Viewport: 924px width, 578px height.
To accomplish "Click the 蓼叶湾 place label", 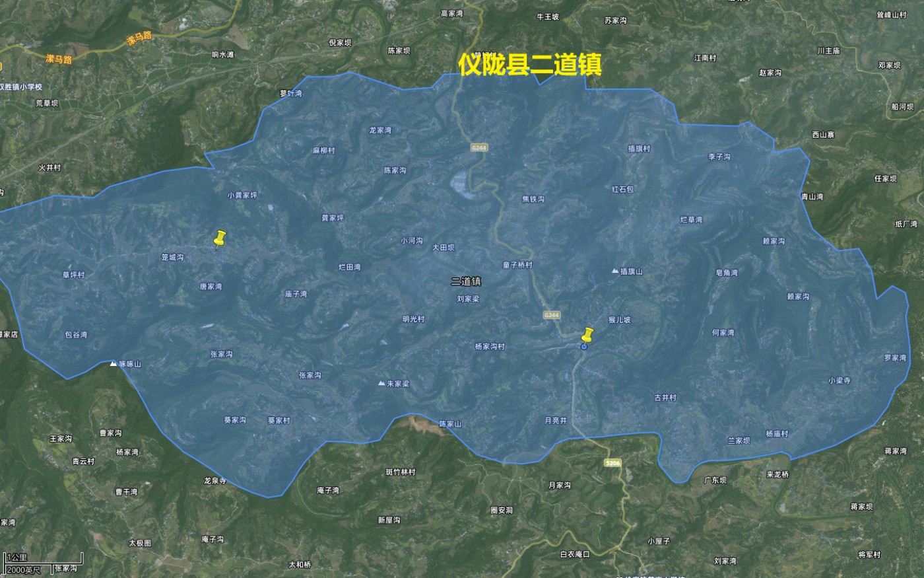I will (x=290, y=94).
